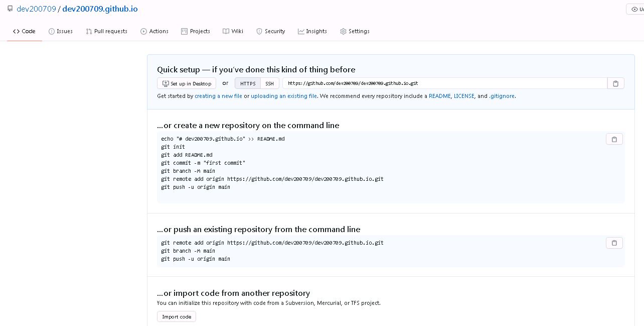
Task: Click Set up in Desktop button
Action: [x=187, y=83]
